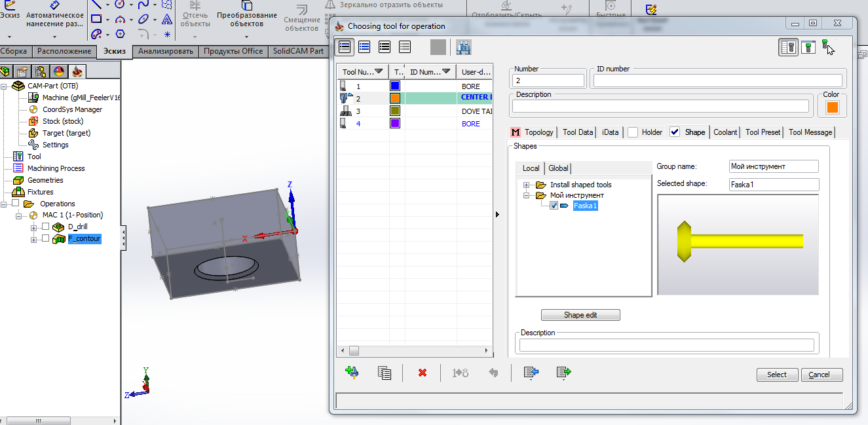
Task: Open the property manager panel tab
Action: pos(23,71)
